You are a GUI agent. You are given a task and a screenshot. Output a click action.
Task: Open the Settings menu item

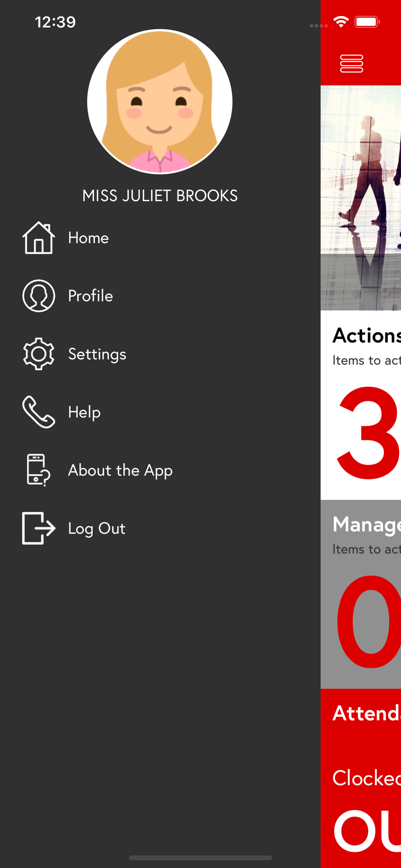tap(160, 354)
